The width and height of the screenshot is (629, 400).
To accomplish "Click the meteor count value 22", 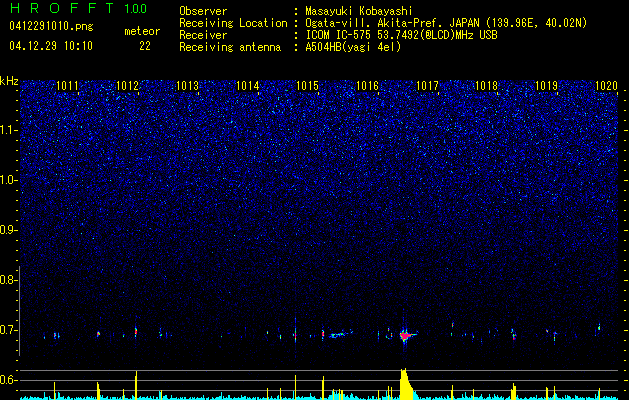I will click(145, 46).
